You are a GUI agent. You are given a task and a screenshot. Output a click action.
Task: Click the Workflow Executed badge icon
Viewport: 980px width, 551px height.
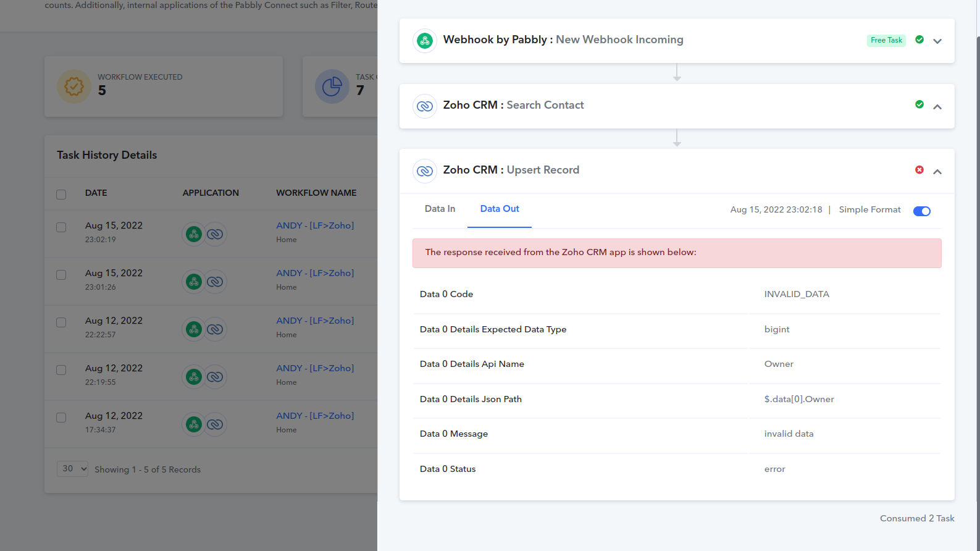74,86
